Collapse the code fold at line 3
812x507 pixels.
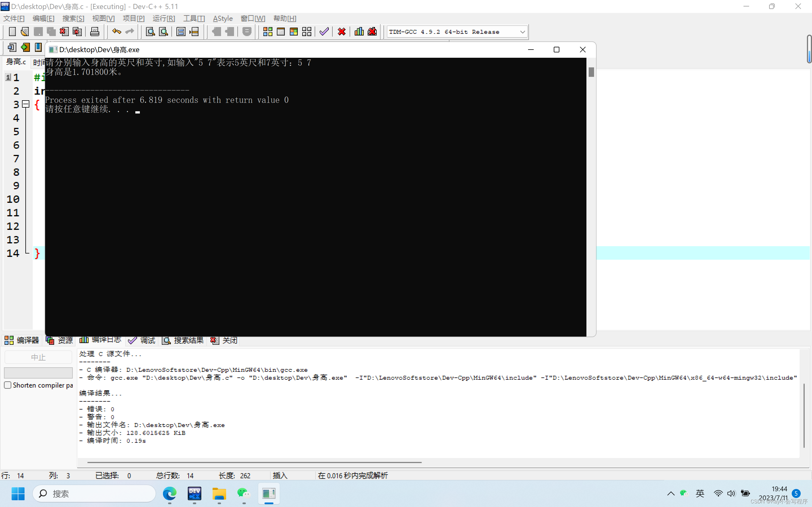26,104
